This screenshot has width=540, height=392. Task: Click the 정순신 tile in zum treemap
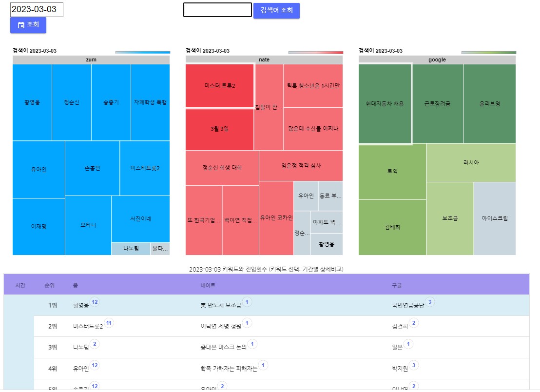pos(72,102)
